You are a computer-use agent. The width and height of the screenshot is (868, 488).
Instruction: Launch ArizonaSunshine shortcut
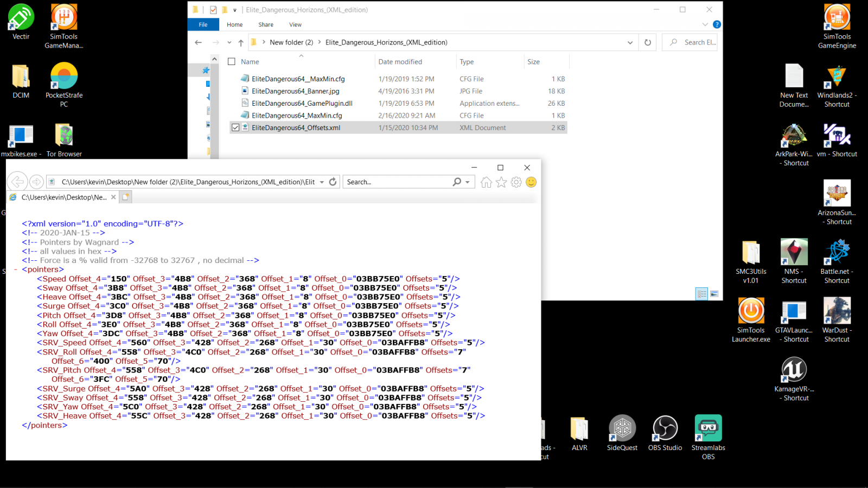(x=837, y=202)
